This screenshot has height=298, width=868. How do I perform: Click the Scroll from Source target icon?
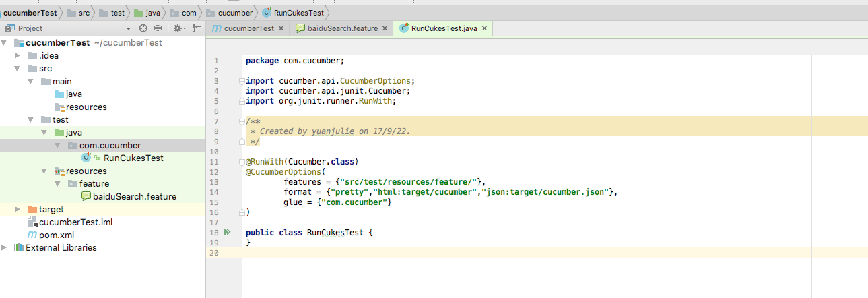pos(143,28)
